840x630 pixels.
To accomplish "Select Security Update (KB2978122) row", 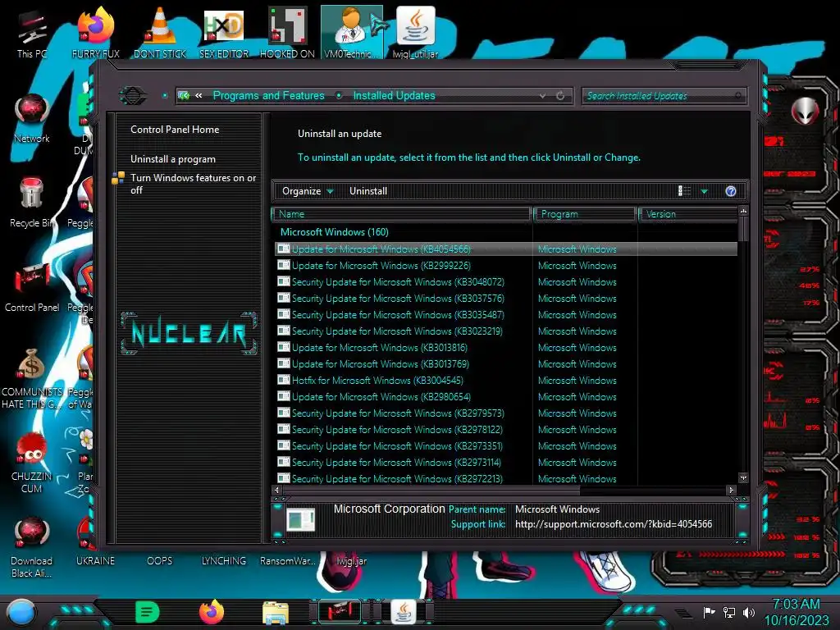I will point(506,430).
